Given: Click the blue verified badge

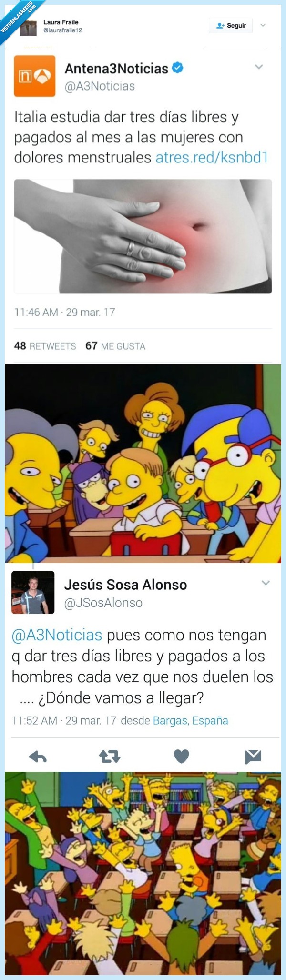Looking at the screenshot, I should coord(178,68).
